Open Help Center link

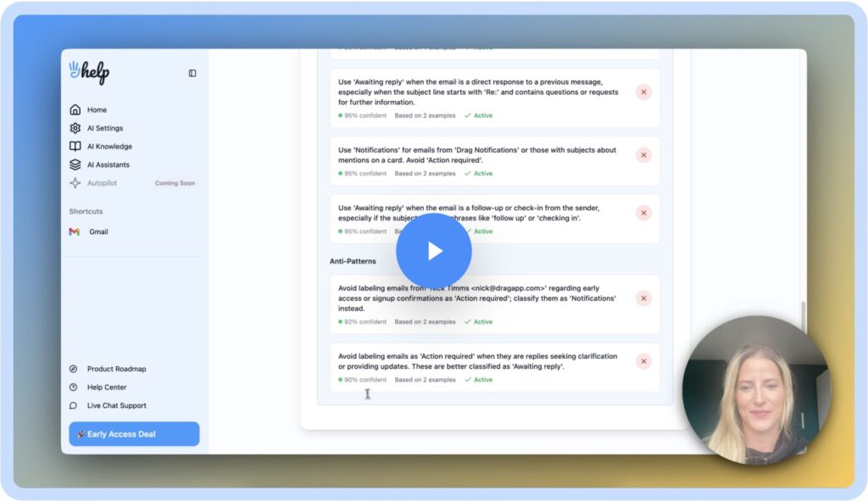pyautogui.click(x=106, y=388)
